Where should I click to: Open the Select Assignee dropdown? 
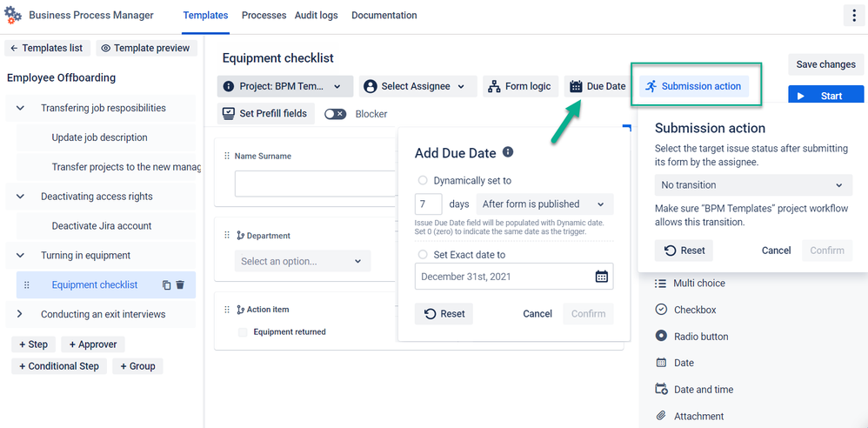click(418, 86)
